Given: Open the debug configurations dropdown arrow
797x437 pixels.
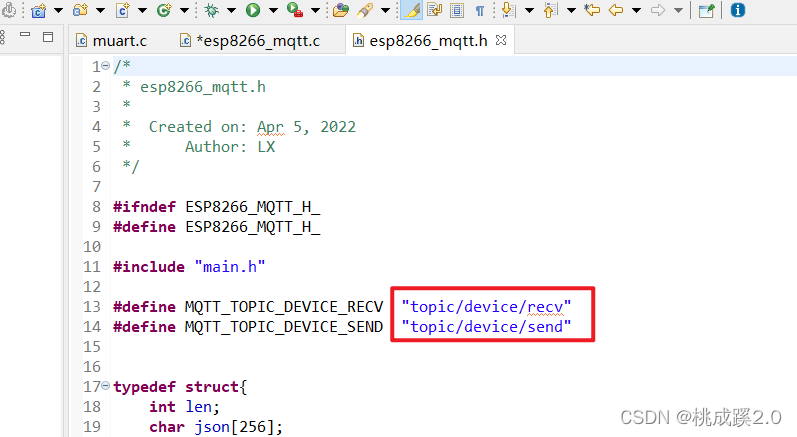Looking at the screenshot, I should pos(231,10).
